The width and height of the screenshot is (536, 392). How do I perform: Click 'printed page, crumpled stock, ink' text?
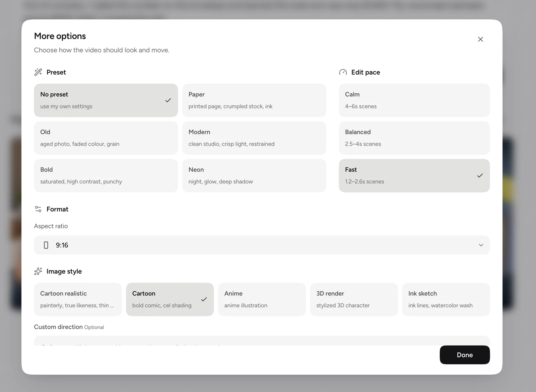click(x=230, y=106)
